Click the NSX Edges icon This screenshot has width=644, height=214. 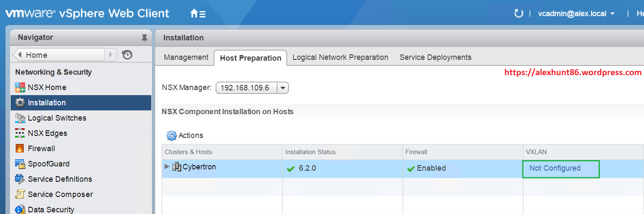click(20, 133)
